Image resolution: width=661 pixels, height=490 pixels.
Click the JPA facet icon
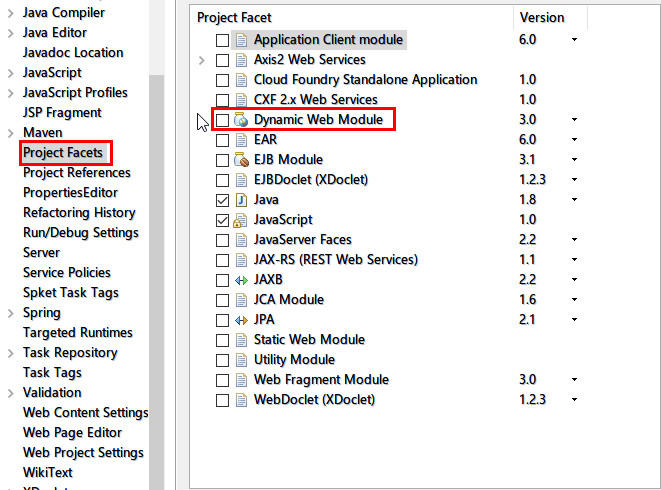(240, 320)
